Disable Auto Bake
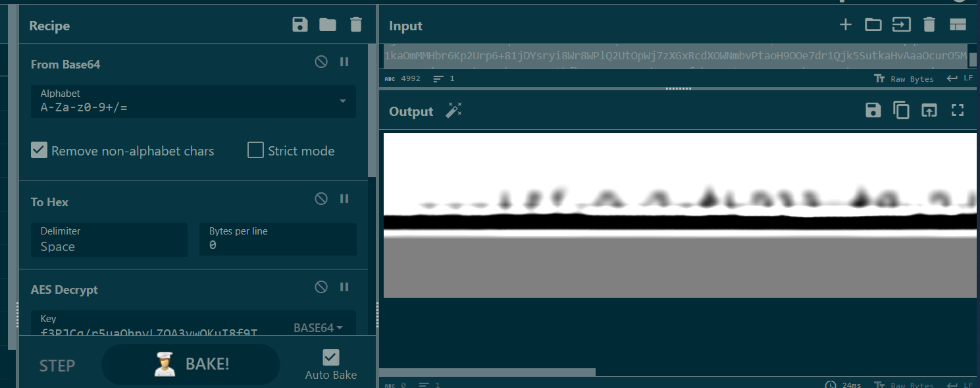Image resolution: width=980 pixels, height=388 pixels. pos(330,357)
